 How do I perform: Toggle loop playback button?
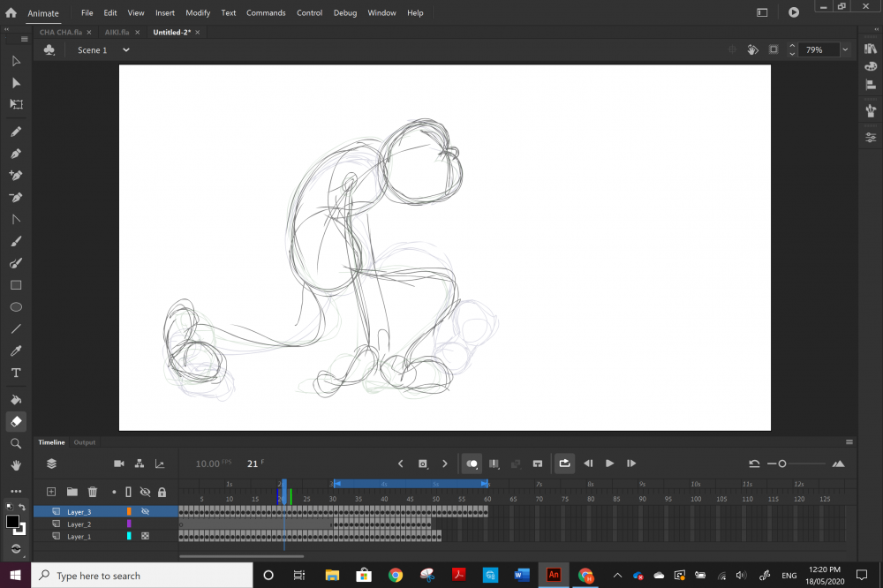coord(564,464)
